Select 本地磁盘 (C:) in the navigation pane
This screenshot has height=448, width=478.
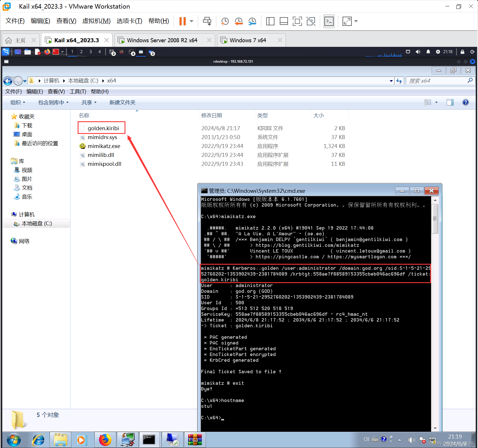tap(37, 224)
